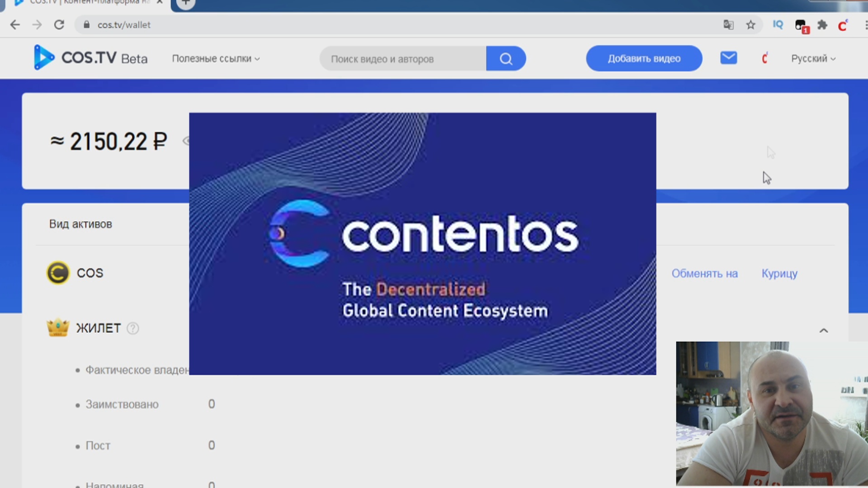This screenshot has width=868, height=488.
Task: Open a new browser tab
Action: (186, 3)
